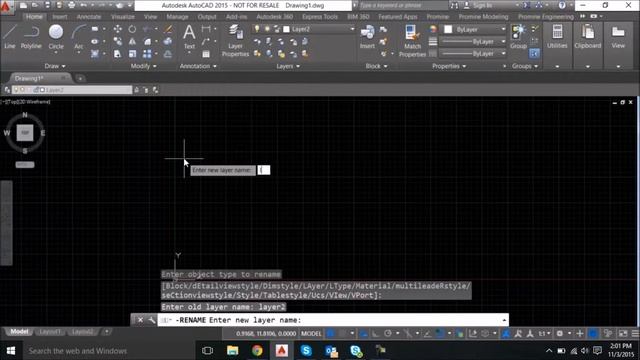Toggle layer freeze sun icon
The height and width of the screenshot is (360, 640).
pos(267,29)
